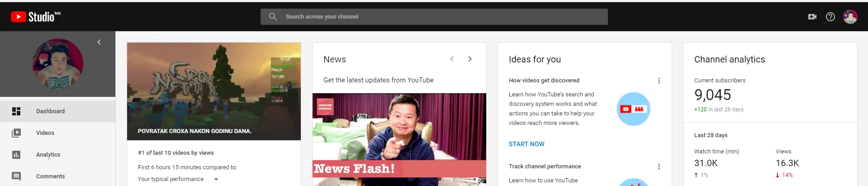Click the Videos sidebar icon
868x186 pixels.
coord(16,133)
